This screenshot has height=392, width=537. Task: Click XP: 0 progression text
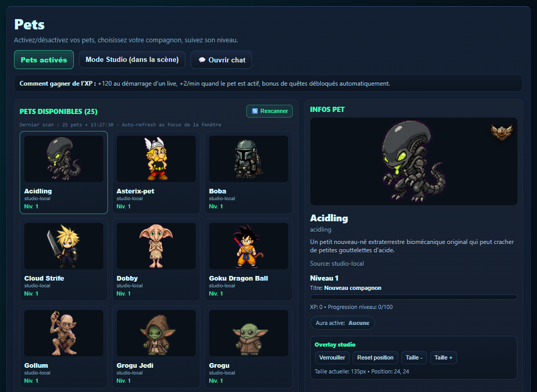click(x=352, y=307)
